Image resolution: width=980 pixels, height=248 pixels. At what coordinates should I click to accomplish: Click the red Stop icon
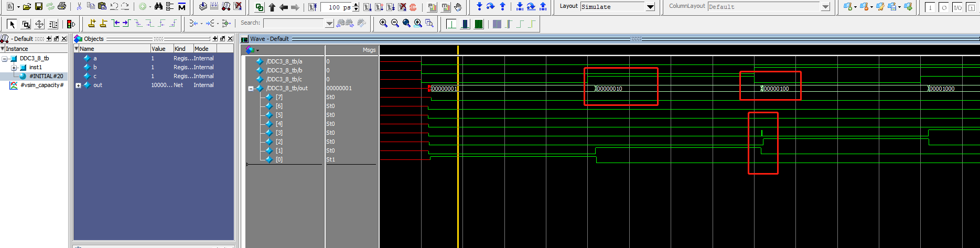(413, 7)
